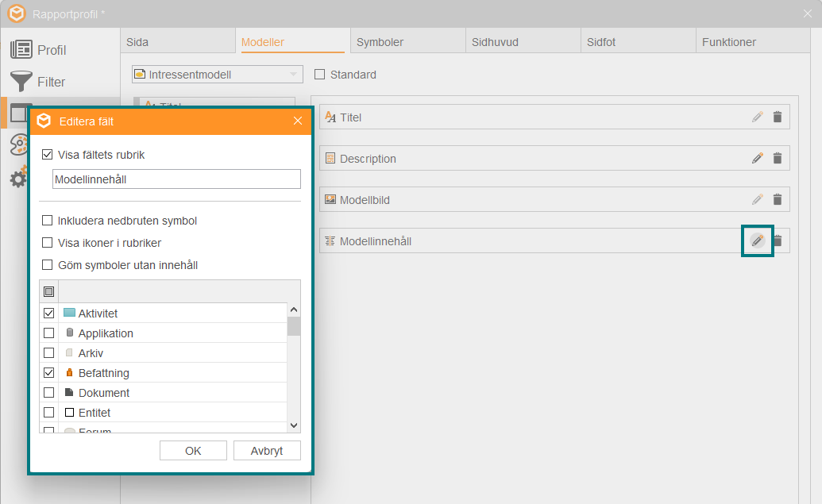The image size is (822, 504).
Task: Click the symbol list scroll down arrow
Action: (294, 425)
